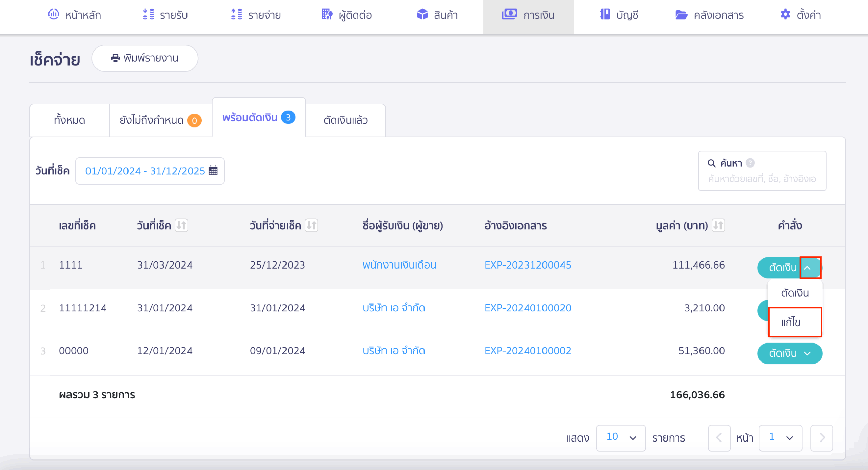Click the วันที่เช็ค date range field

tap(150, 171)
